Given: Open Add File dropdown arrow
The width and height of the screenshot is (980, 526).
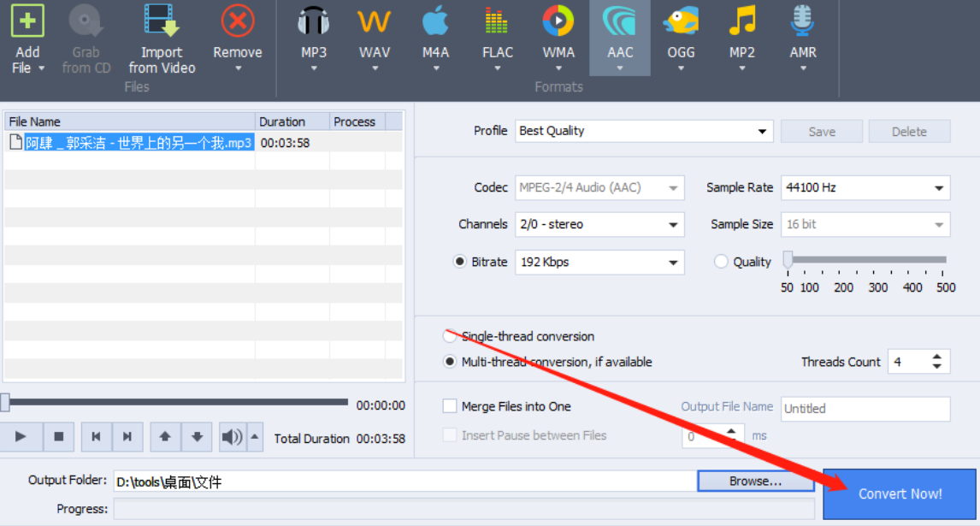Looking at the screenshot, I should (x=42, y=68).
